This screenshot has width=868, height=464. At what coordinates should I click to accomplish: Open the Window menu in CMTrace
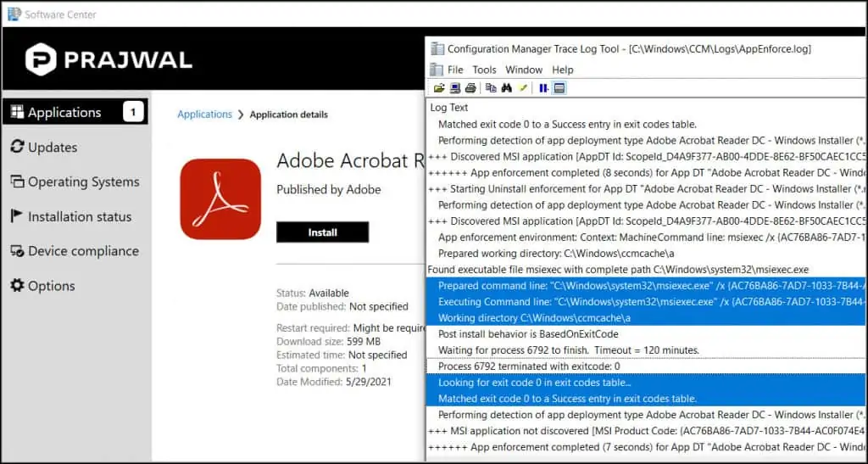524,70
